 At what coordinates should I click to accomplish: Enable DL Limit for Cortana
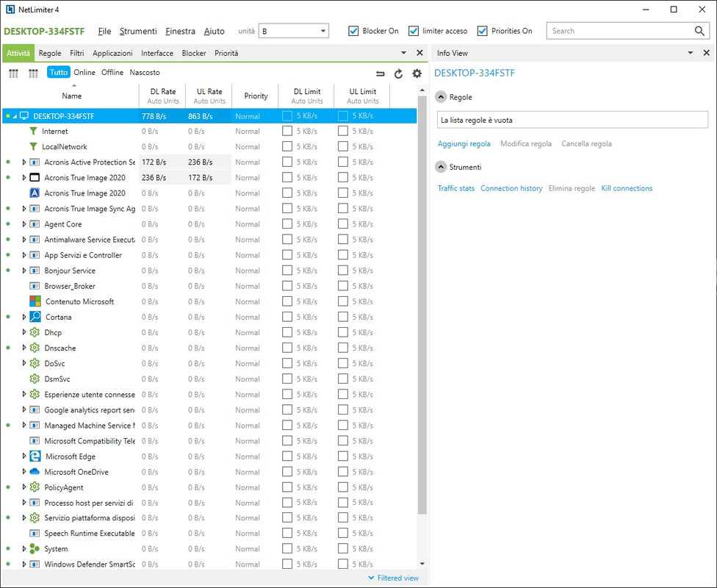click(x=287, y=317)
